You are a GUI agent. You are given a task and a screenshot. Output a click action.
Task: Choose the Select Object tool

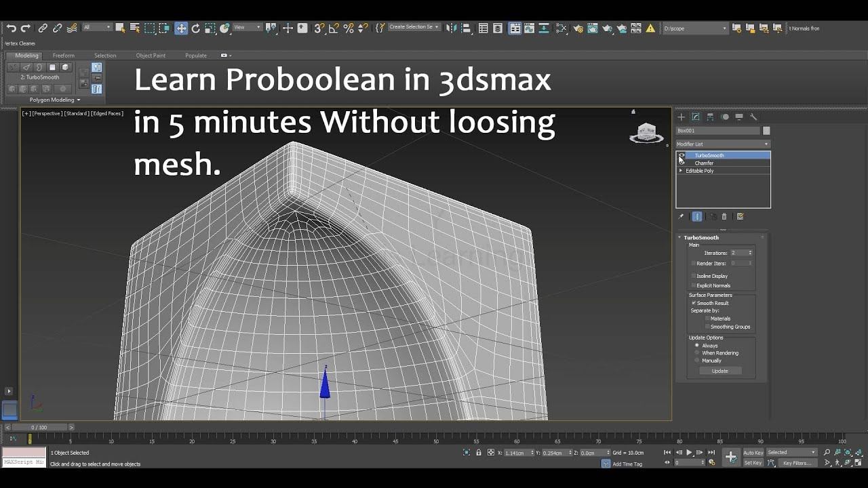tap(120, 28)
